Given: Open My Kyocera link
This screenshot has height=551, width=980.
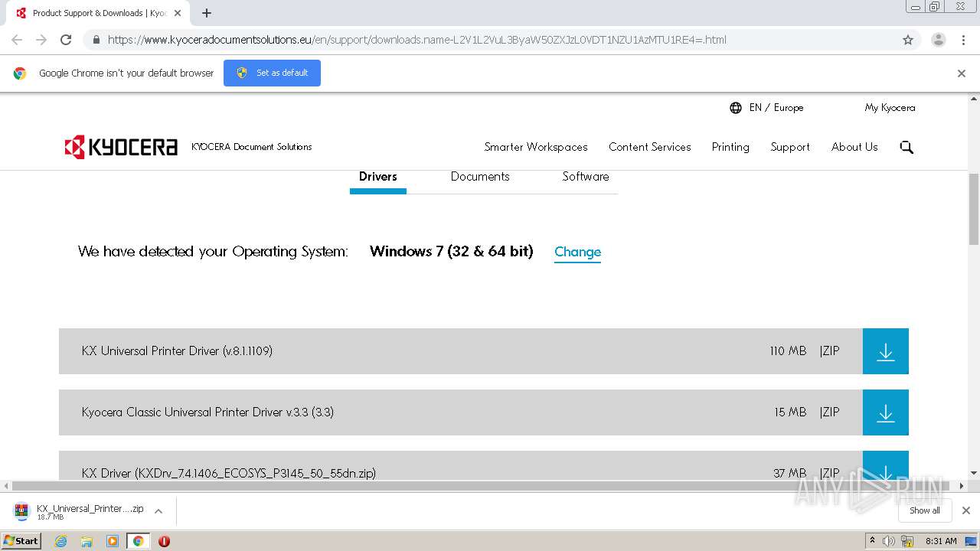Looking at the screenshot, I should pos(890,108).
